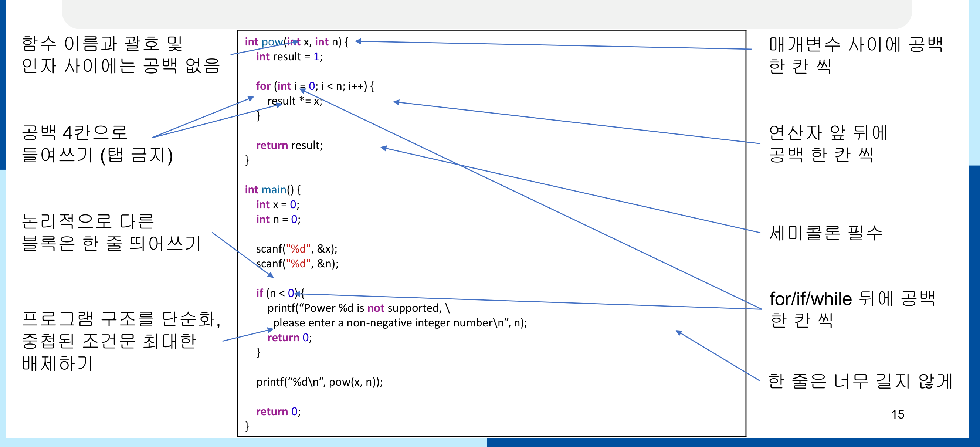The image size is (980, 447).
Task: Select the '한 줄은 너무 길지 않게' note
Action: click(x=860, y=381)
